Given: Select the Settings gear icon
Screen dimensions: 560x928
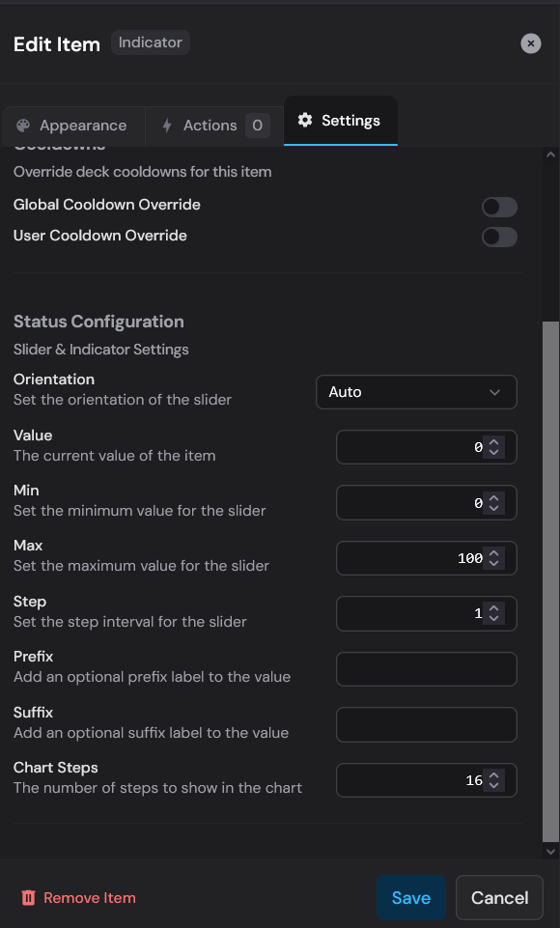Looking at the screenshot, I should click(305, 120).
